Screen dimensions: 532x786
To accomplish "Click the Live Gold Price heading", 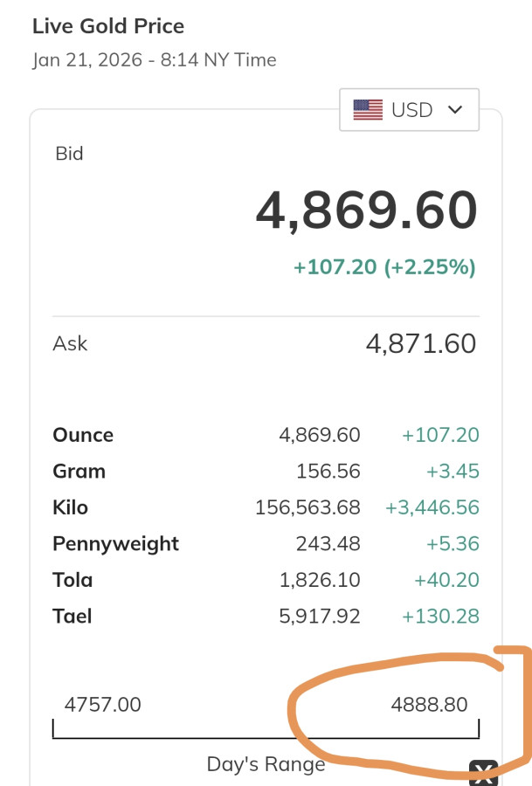I will click(108, 26).
